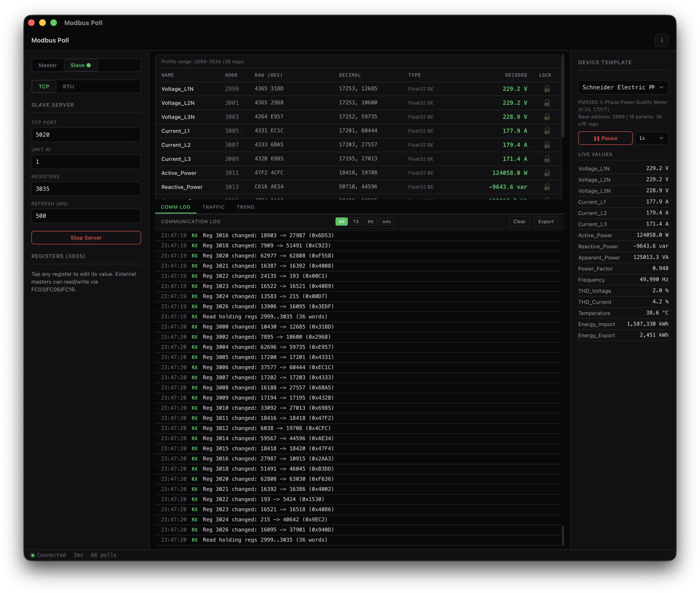Switch to the TRAFFIC tab
700x593 pixels.
(213, 207)
